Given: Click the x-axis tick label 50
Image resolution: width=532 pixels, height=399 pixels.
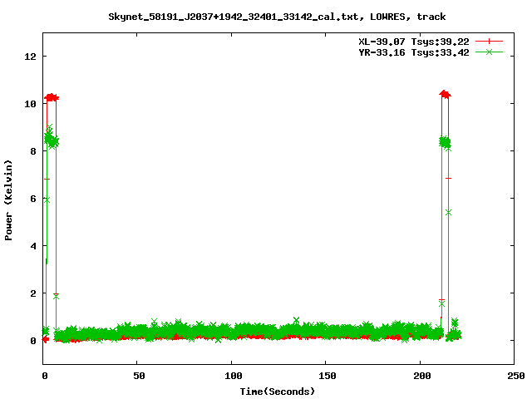Looking at the screenshot, I should coord(139,376).
